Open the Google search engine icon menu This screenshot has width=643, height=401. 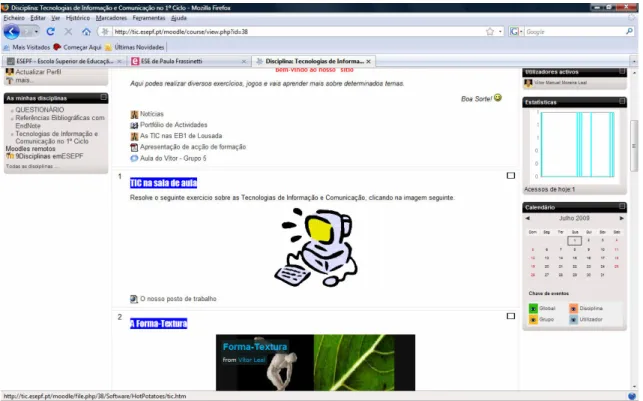(516, 32)
